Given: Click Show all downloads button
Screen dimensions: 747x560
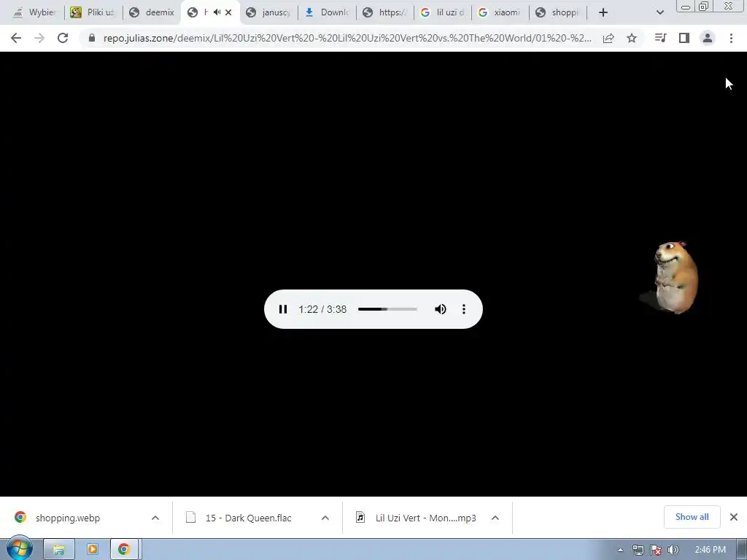Looking at the screenshot, I should click(692, 517).
